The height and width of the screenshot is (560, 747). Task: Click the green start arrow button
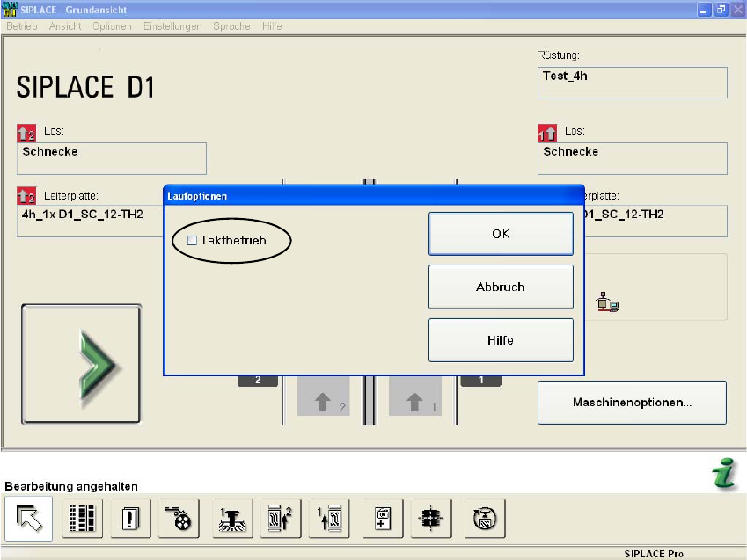[82, 364]
